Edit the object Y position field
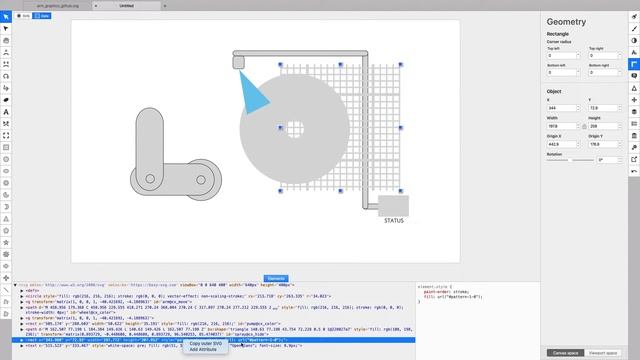This screenshot has height=360, width=640. 605,108
